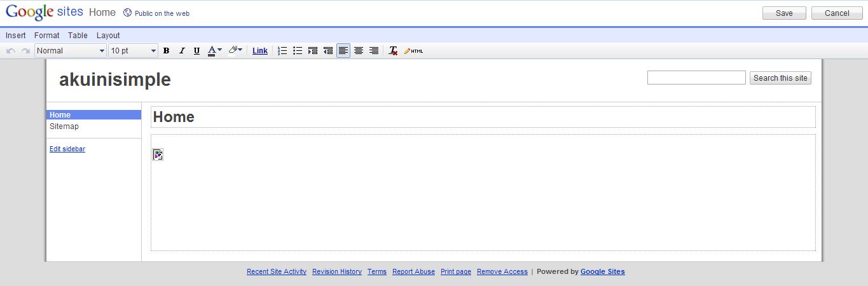Viewport: 868px width, 286px height.
Task: Click the broken image placeholder in content
Action: (x=158, y=154)
